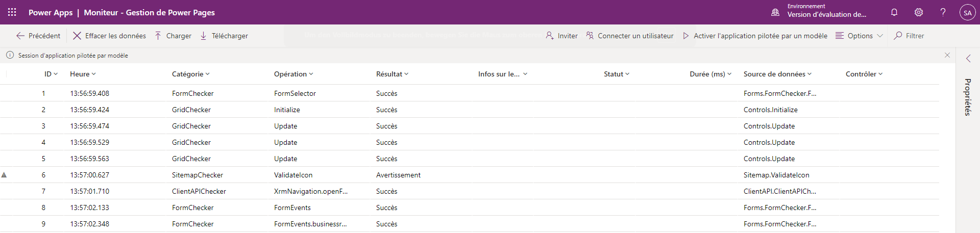
Task: Click Connecter un utilisateur
Action: [630, 36]
